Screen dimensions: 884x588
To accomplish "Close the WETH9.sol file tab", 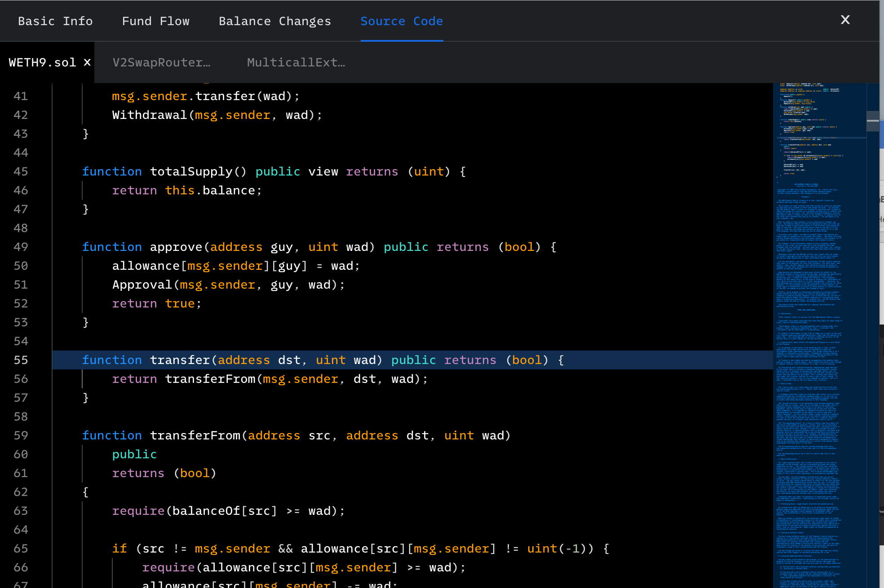I will click(x=87, y=62).
